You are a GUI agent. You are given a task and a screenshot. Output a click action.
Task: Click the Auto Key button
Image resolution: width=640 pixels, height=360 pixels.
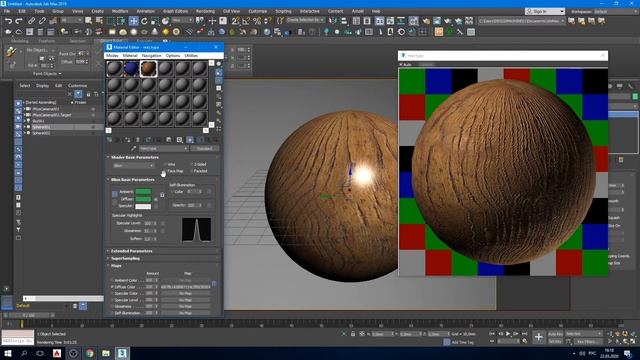tap(555, 334)
